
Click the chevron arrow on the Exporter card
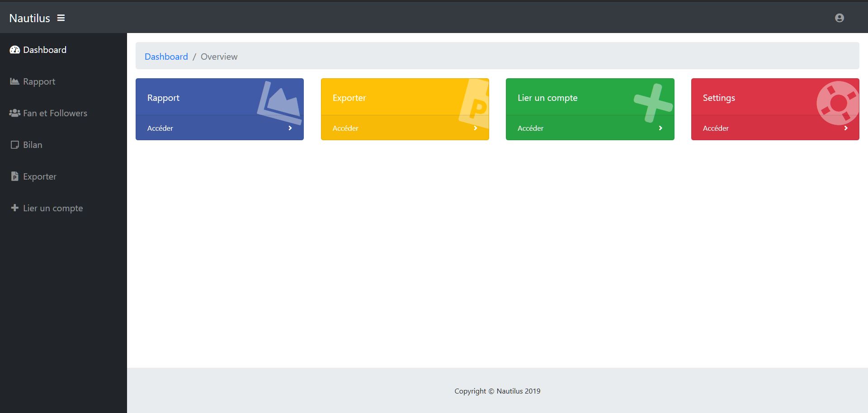click(x=475, y=128)
